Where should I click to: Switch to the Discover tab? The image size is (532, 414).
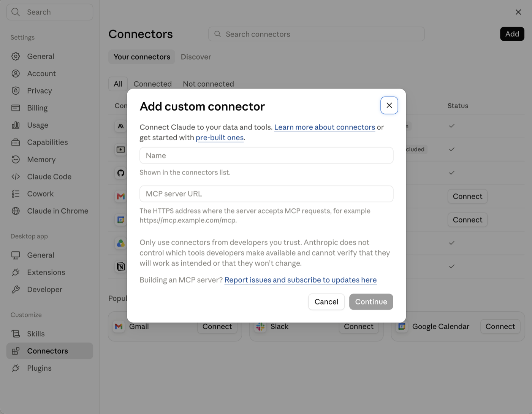click(196, 57)
